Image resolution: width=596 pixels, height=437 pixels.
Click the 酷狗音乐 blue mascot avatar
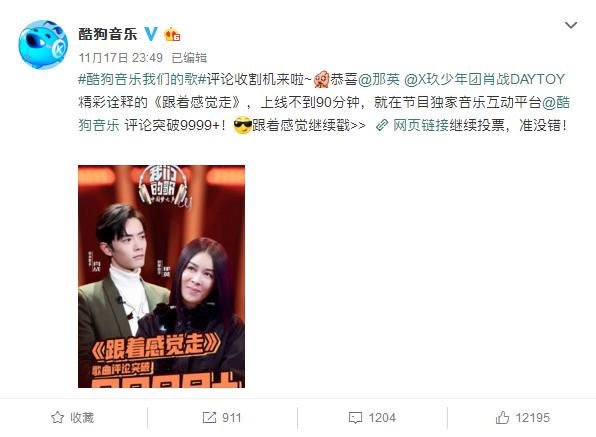(x=43, y=45)
